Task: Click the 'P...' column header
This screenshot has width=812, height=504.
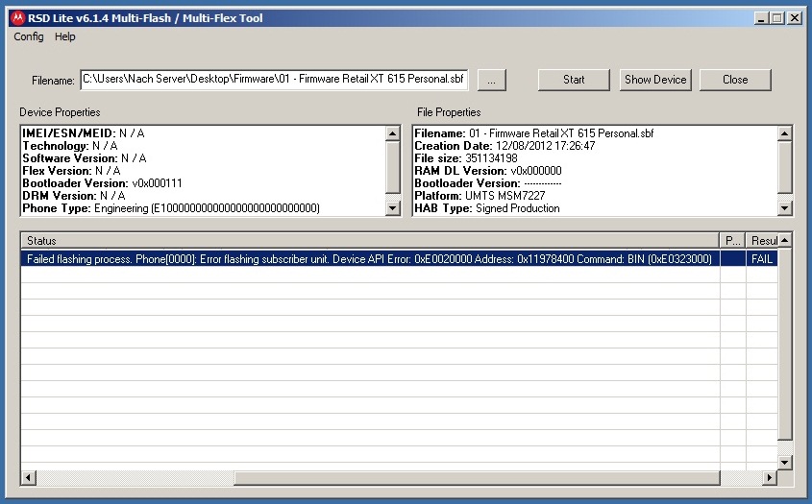Action: (x=733, y=241)
